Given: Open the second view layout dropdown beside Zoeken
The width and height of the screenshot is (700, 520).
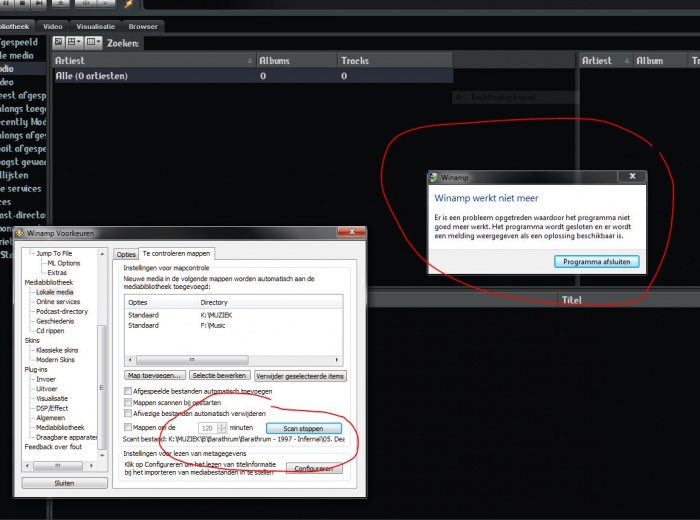Looking at the screenshot, I should coord(74,42).
